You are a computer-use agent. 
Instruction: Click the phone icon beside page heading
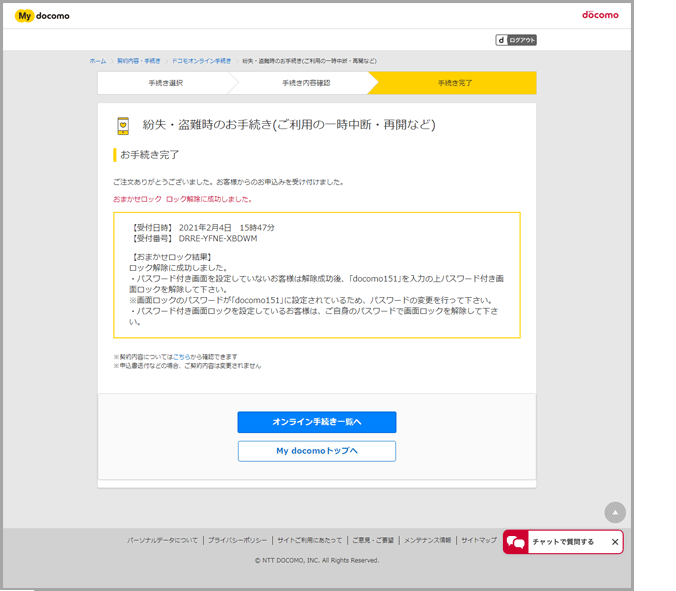(x=123, y=125)
